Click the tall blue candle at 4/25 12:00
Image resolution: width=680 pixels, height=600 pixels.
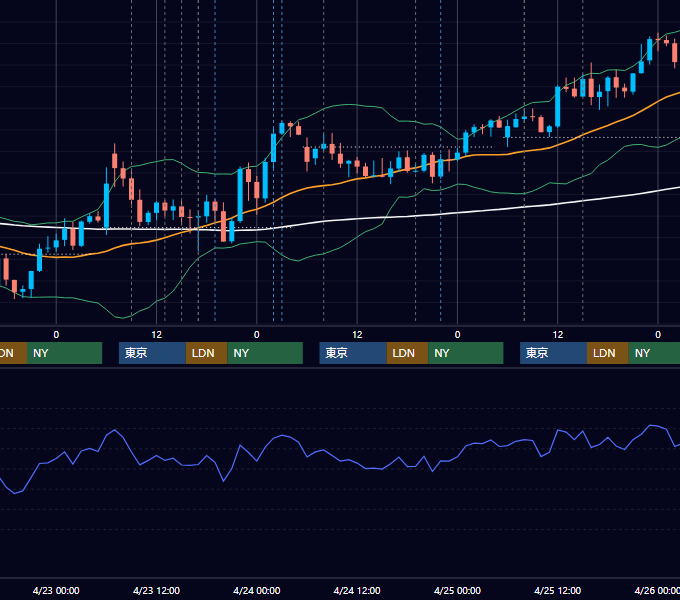pyautogui.click(x=558, y=107)
